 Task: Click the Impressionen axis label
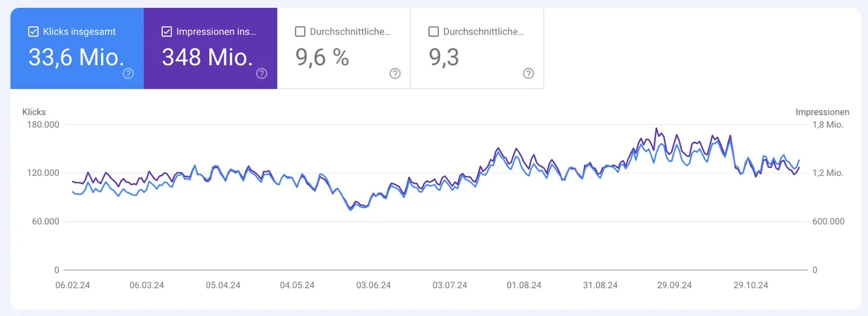[822, 112]
